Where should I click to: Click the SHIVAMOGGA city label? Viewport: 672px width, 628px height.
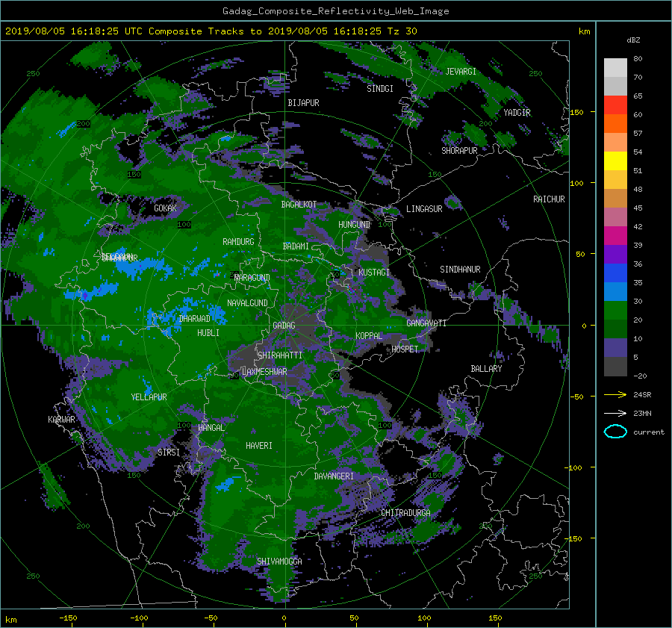279,561
